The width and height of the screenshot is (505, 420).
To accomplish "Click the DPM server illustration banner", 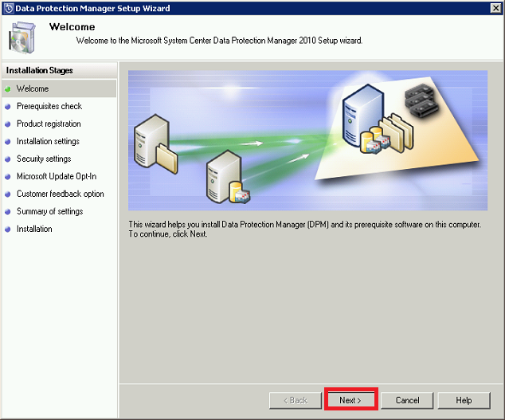I will point(307,140).
